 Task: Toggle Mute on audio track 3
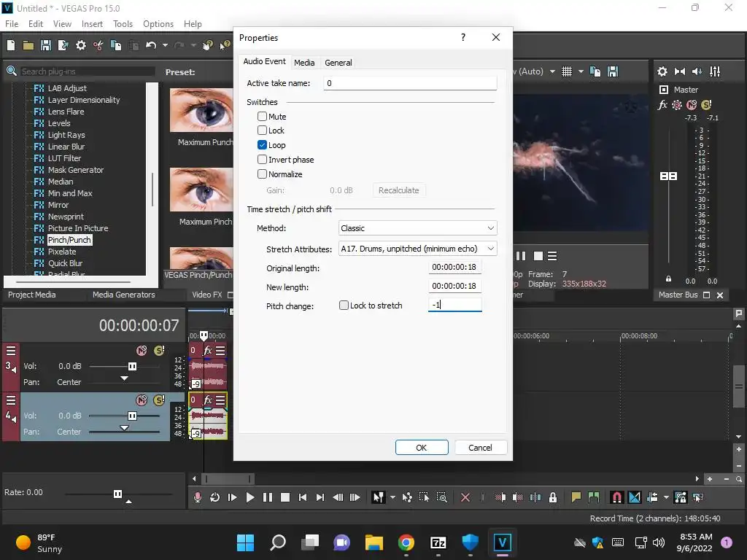(142, 351)
